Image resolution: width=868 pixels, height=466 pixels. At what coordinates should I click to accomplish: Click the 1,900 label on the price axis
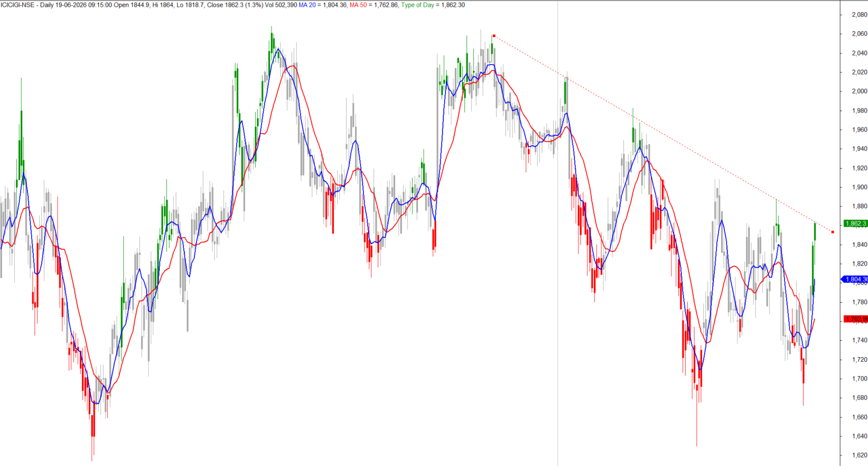(x=859, y=187)
